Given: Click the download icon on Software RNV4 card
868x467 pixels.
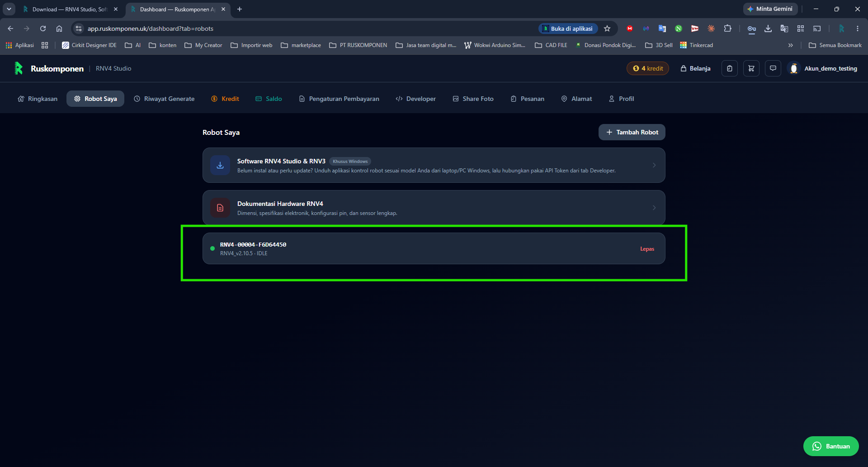Looking at the screenshot, I should click(220, 165).
